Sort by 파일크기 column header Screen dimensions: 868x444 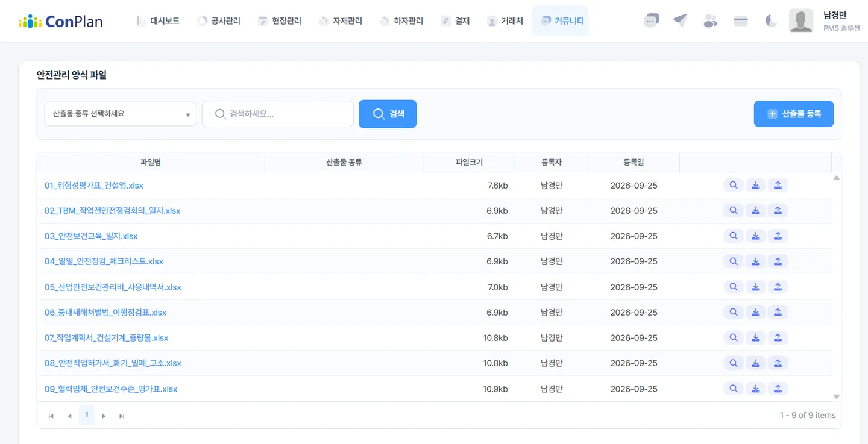coord(470,162)
